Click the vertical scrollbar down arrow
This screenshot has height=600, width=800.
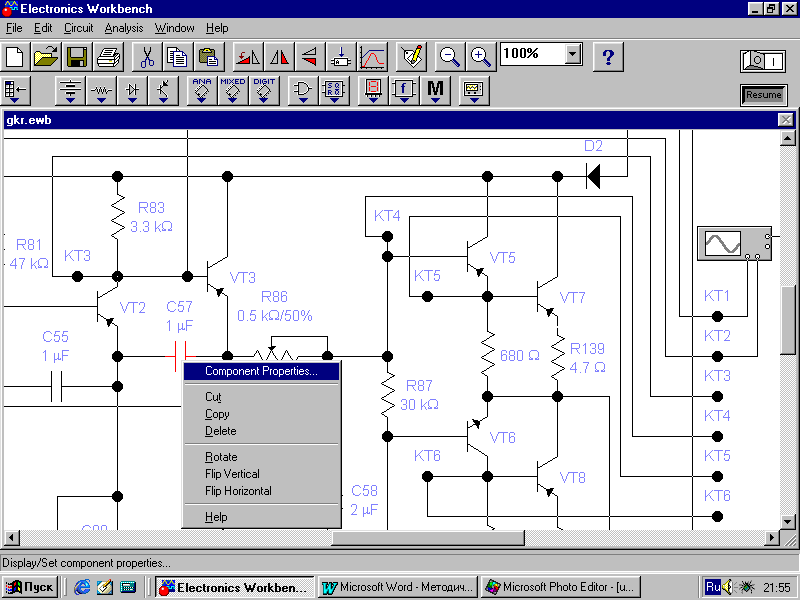pos(788,522)
